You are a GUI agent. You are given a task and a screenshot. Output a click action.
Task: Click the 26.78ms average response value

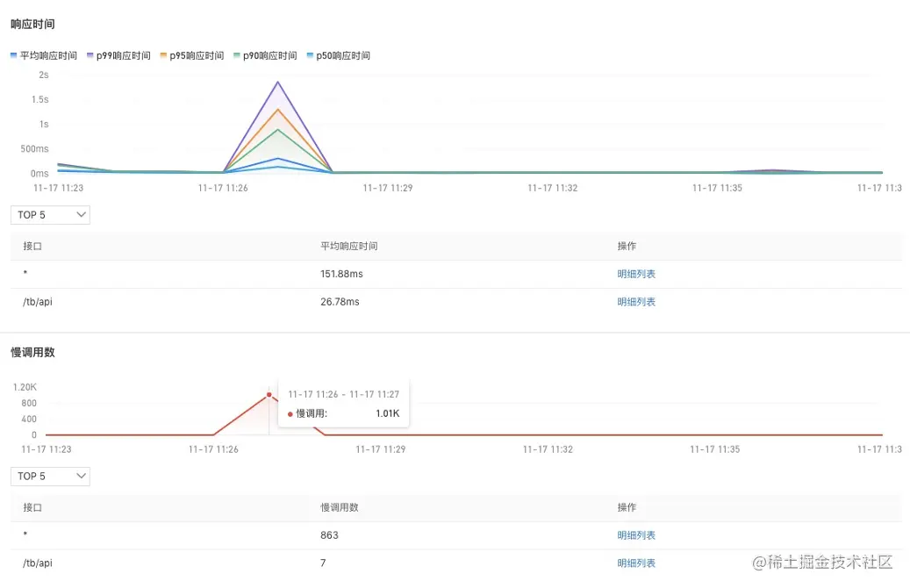click(340, 302)
